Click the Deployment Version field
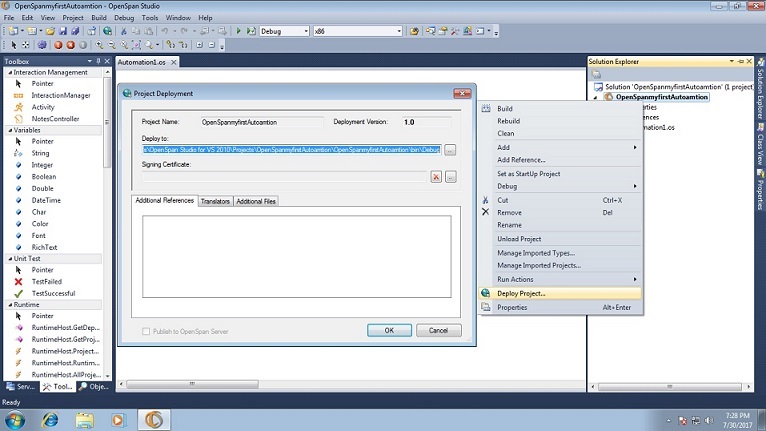Viewport: 766px width, 431px height. tap(426, 122)
